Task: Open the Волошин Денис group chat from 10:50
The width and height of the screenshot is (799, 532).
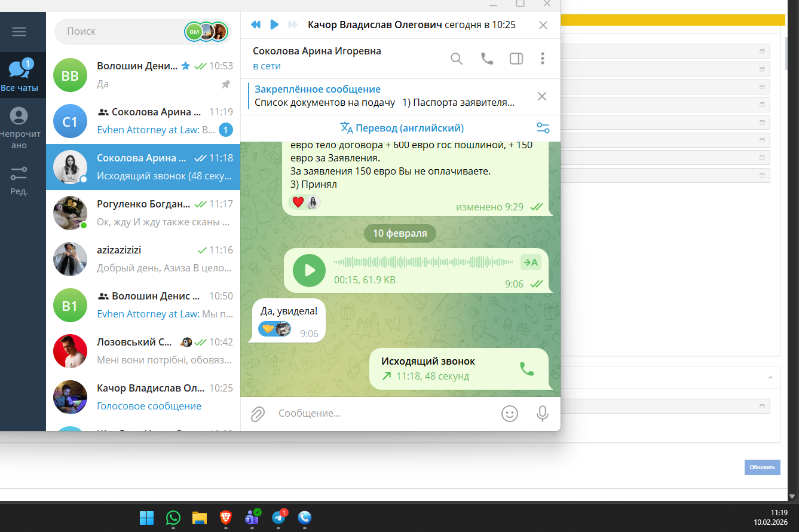Action: tap(143, 305)
